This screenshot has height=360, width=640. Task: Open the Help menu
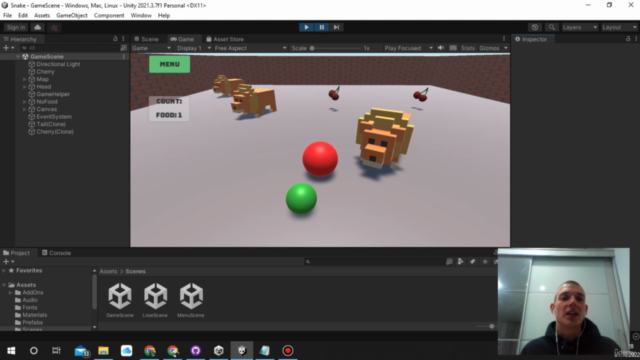[x=164, y=16]
